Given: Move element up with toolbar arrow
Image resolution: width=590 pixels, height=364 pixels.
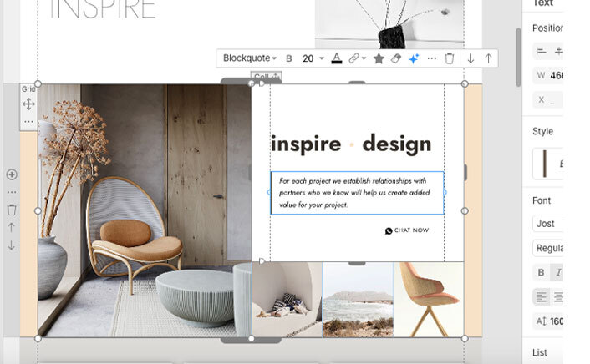Looking at the screenshot, I should pos(488,58).
